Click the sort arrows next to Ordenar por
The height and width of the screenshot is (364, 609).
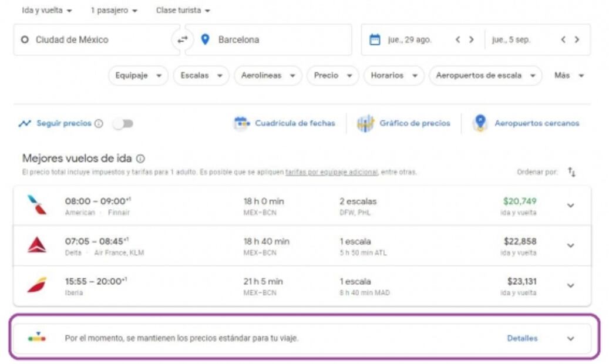(573, 172)
